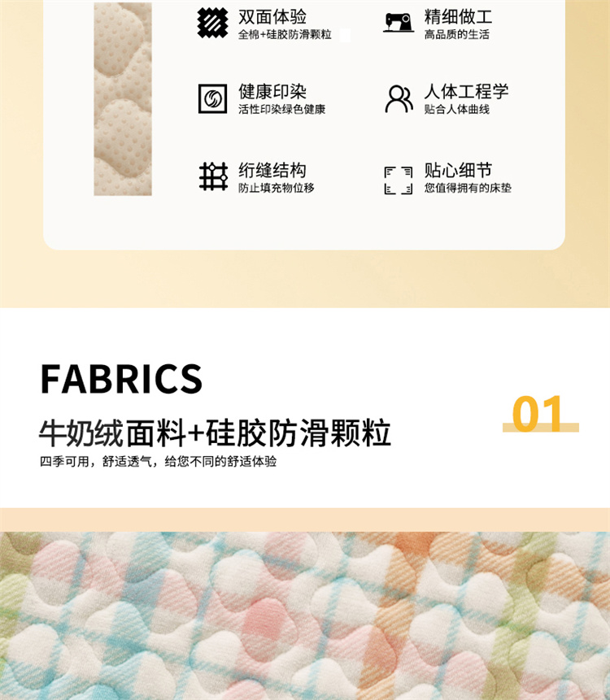610x700 pixels.
Task: Open the beige dotted mattress strip image
Action: coord(123,98)
